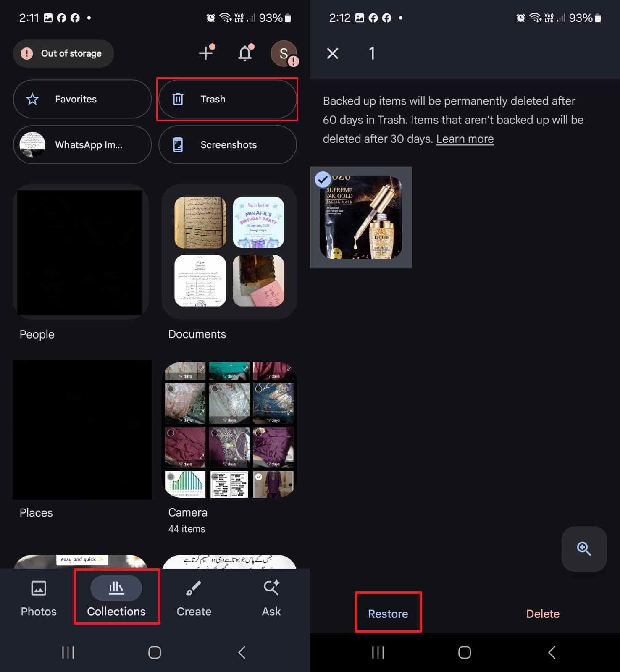Restore the selected item

388,614
